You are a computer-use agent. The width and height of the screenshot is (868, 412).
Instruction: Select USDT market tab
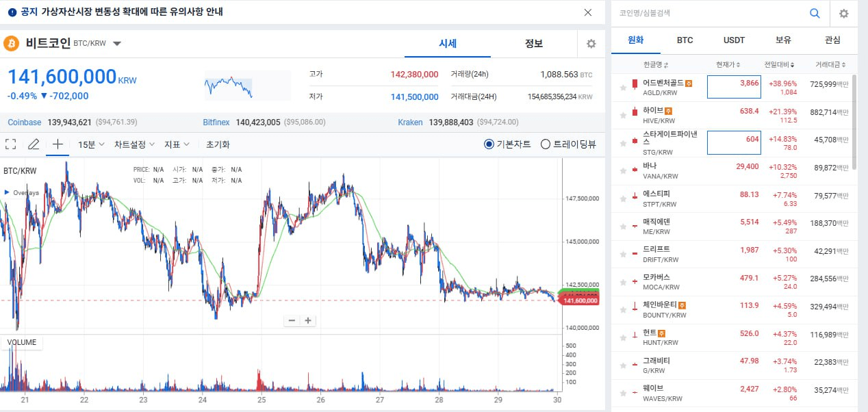pyautogui.click(x=735, y=40)
